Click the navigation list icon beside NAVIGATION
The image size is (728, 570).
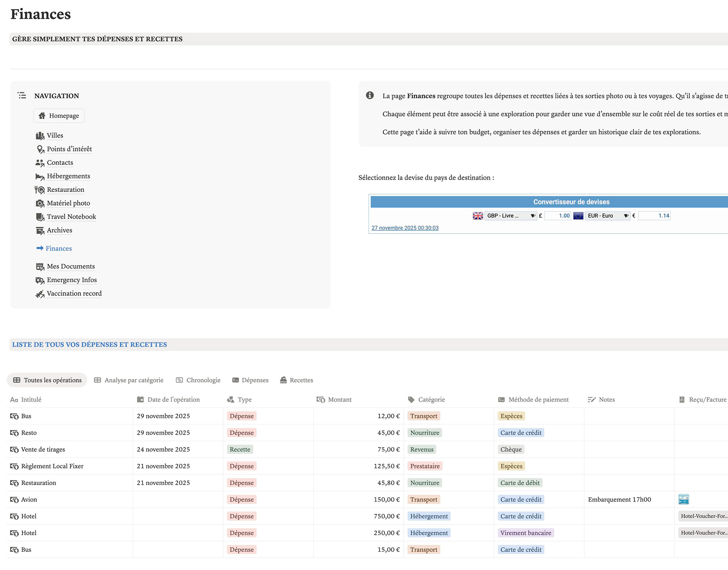(x=22, y=96)
